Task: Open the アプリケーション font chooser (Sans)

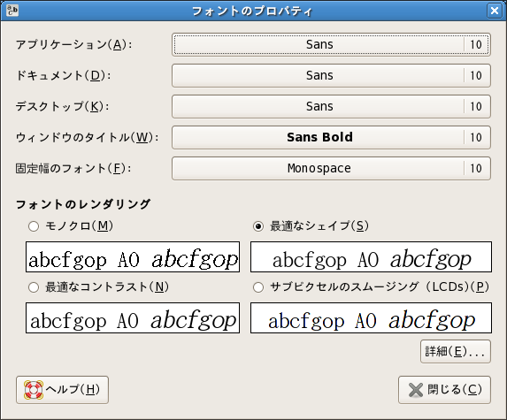Action: (331, 44)
